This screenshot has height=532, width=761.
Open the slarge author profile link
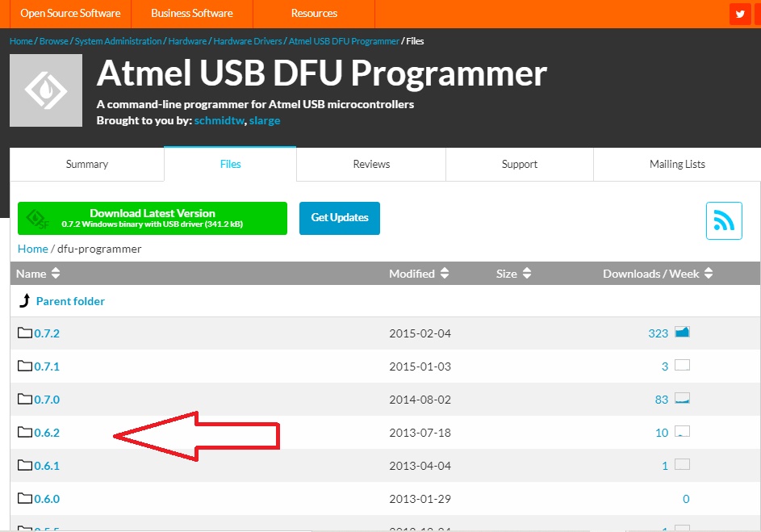point(265,120)
